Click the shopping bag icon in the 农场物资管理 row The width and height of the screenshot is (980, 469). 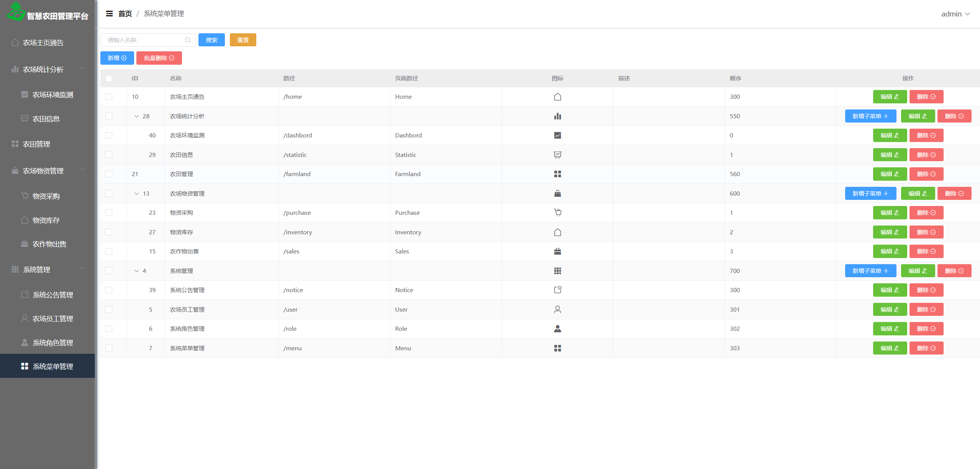point(557,194)
